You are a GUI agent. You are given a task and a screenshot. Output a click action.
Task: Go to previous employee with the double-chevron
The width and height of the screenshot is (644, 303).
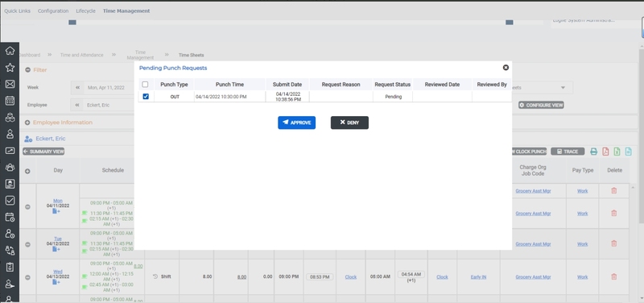[x=76, y=105]
